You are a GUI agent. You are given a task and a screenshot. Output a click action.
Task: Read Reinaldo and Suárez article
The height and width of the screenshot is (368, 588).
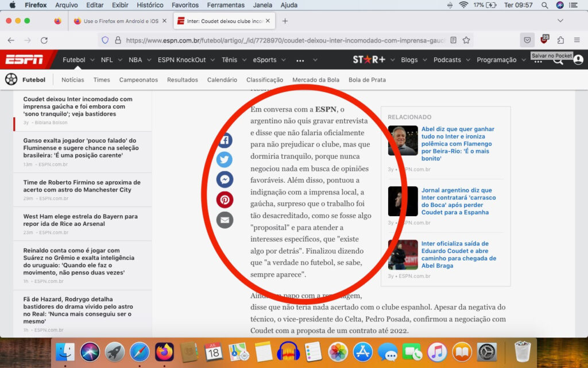pos(79,262)
